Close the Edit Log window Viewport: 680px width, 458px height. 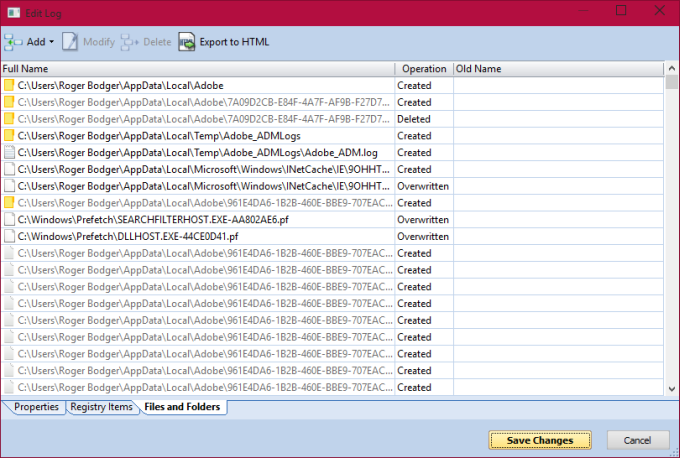coord(660,10)
